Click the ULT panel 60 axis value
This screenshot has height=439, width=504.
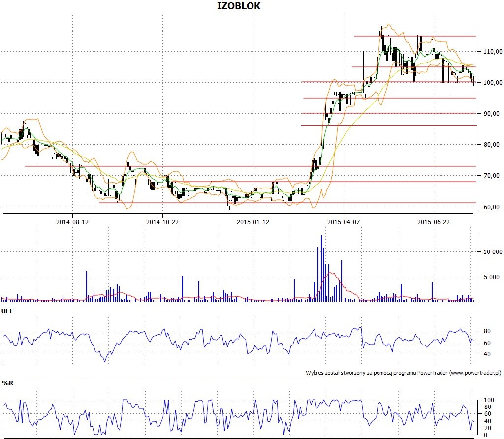(487, 343)
